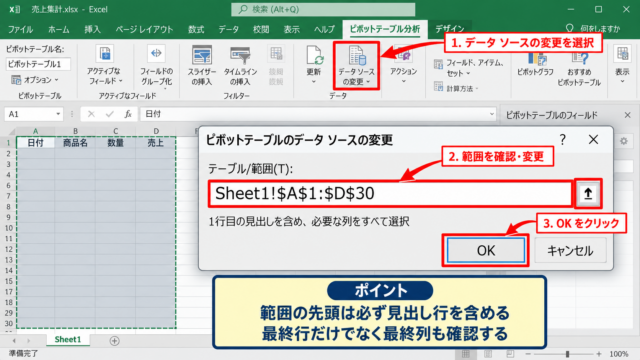Image resolution: width=640 pixels, height=360 pixels.
Task: Click the formula bar confirm checkmark icon
Action: coord(109,114)
